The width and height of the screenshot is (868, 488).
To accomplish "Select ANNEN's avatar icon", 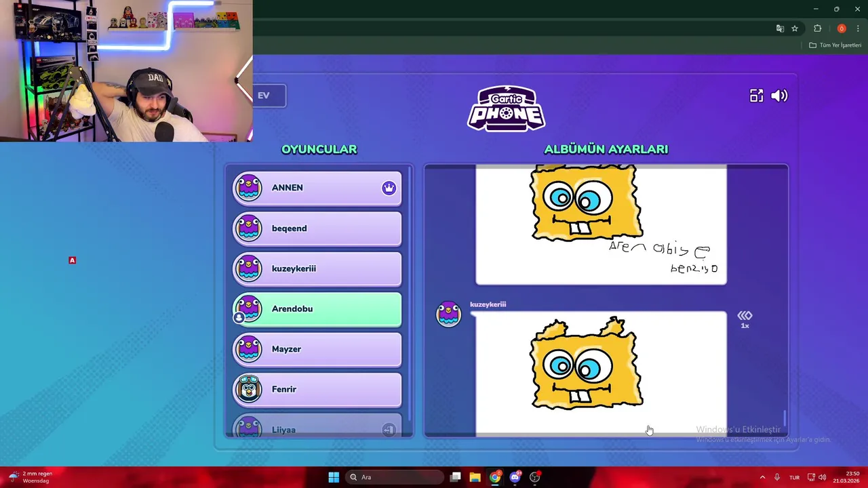I will [x=249, y=188].
